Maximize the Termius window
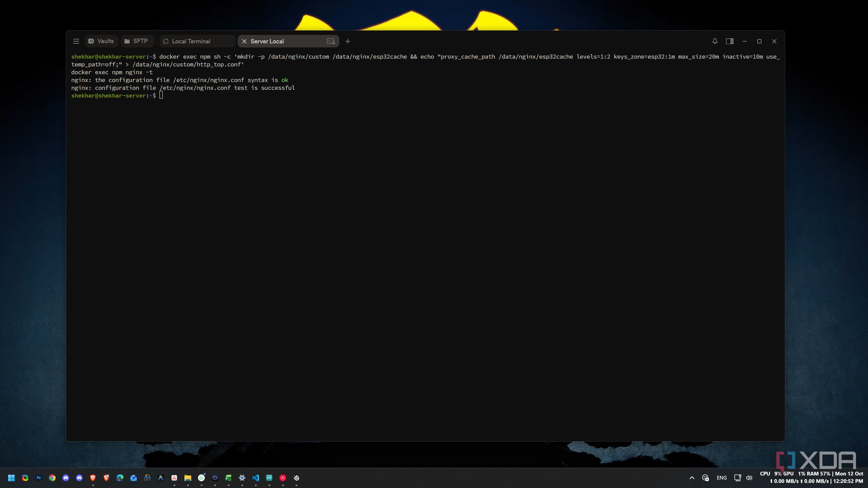The image size is (868, 488). [759, 41]
